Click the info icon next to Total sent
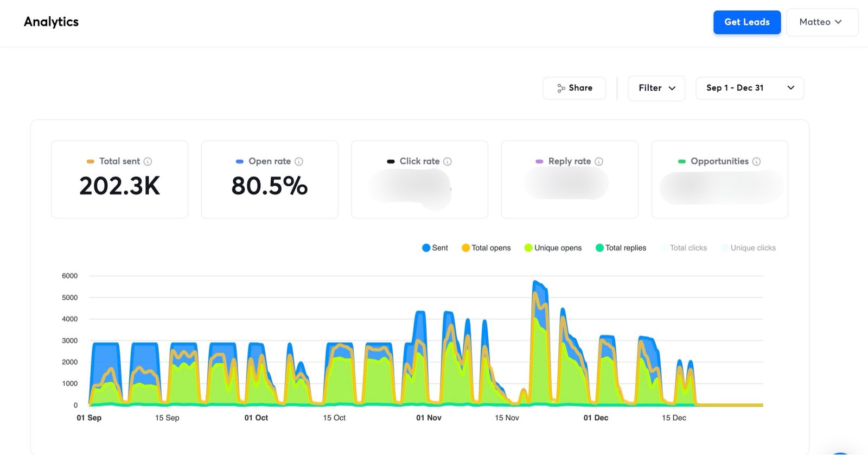The width and height of the screenshot is (868, 455). pos(148,161)
